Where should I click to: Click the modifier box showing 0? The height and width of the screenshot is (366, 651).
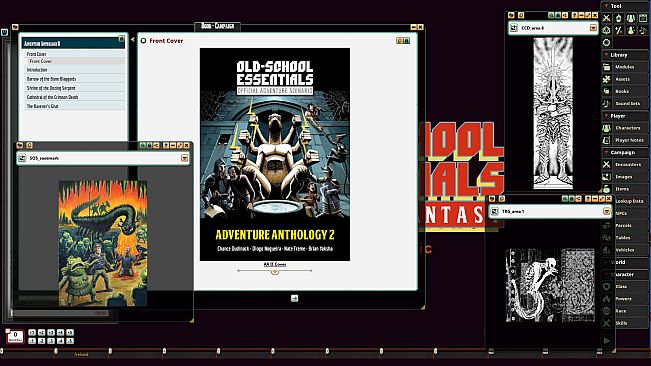15,336
